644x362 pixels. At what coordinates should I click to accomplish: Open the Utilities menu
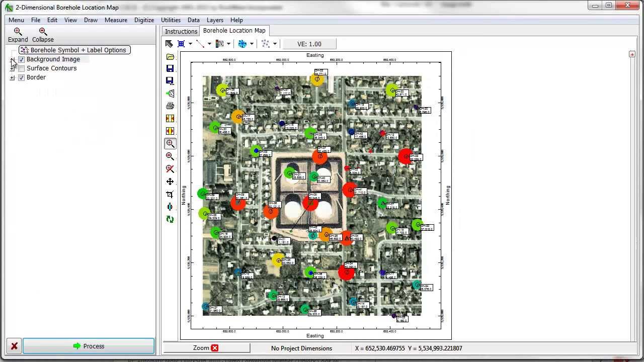[171, 20]
